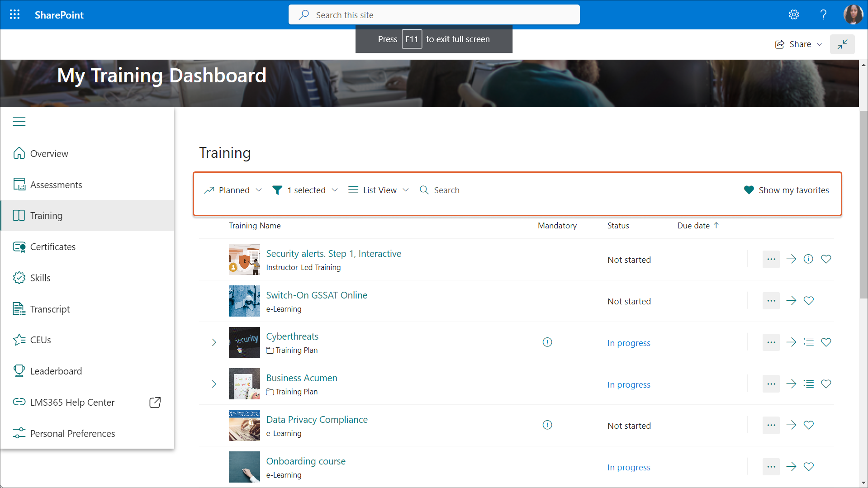868x488 pixels.
Task: View Cyberthreats training plan list icon
Action: point(808,342)
